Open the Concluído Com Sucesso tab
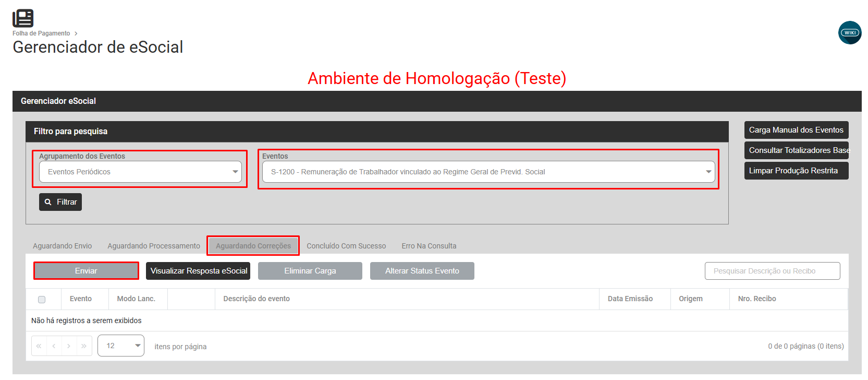The image size is (868, 380). tap(346, 246)
